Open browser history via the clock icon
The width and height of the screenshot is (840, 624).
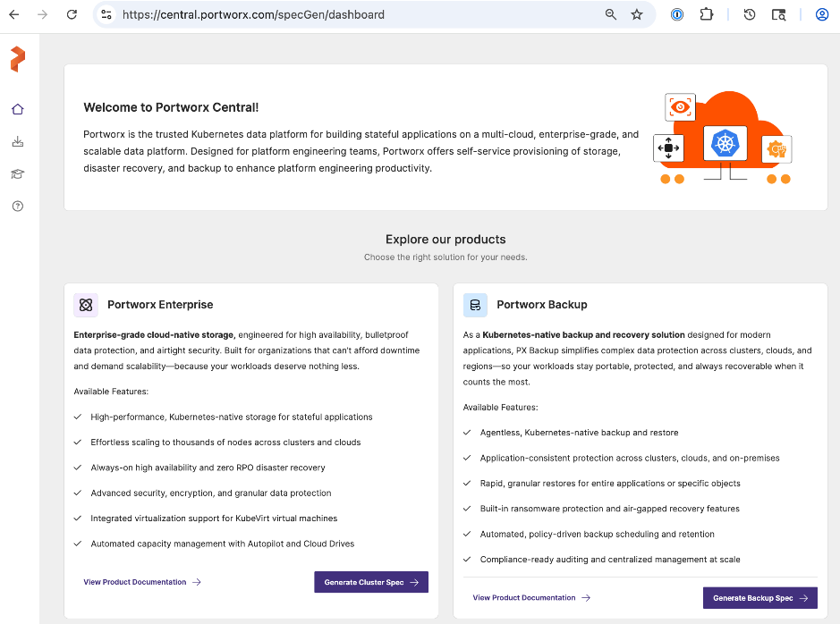click(x=750, y=14)
